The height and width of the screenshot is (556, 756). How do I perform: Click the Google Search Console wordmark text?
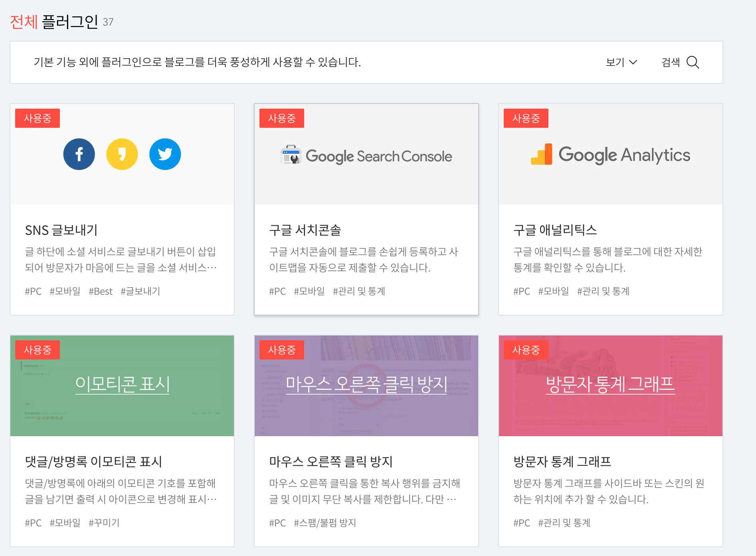pyautogui.click(x=379, y=156)
